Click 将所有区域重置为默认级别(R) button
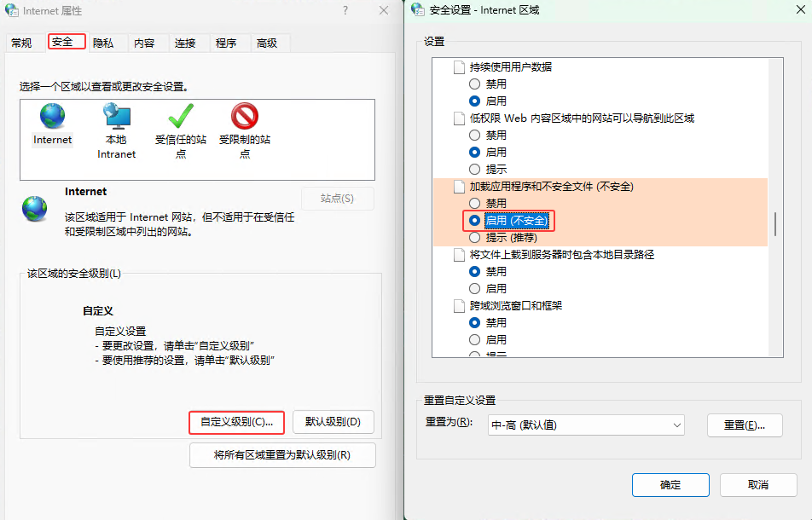Viewport: 812px width, 520px height. 282,455
